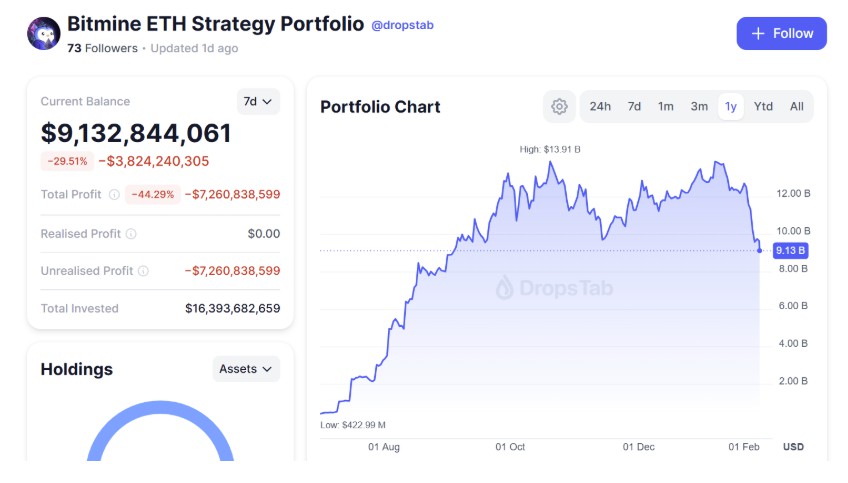Open chart settings gear icon

click(559, 107)
